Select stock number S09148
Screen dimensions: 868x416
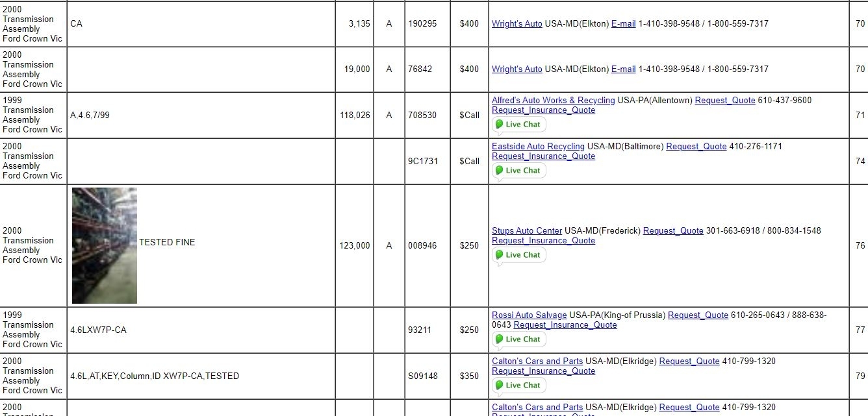coord(423,376)
